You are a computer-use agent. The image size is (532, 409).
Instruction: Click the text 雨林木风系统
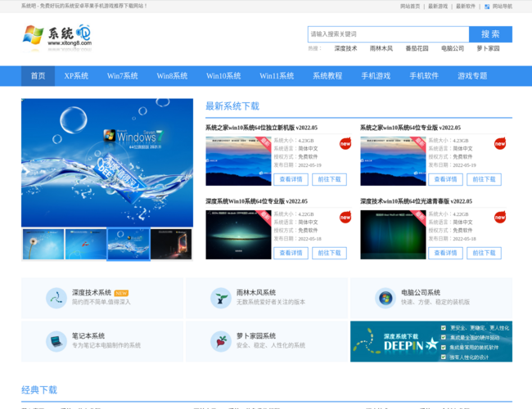click(256, 293)
